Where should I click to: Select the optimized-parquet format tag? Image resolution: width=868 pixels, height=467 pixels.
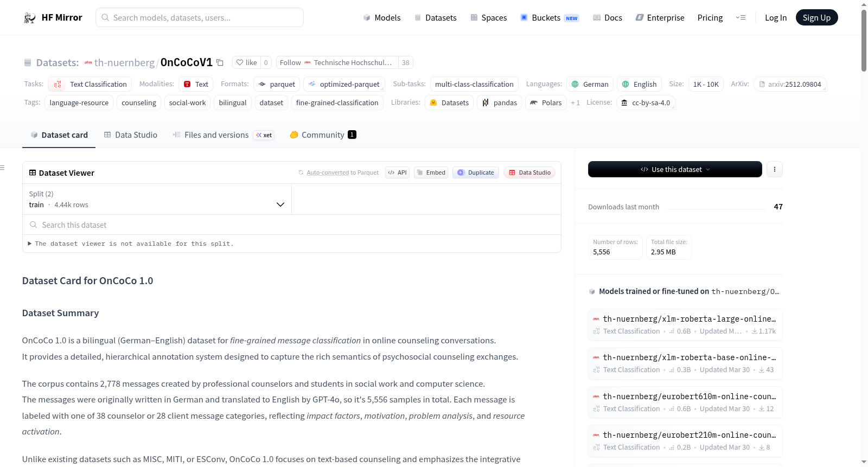pos(344,84)
